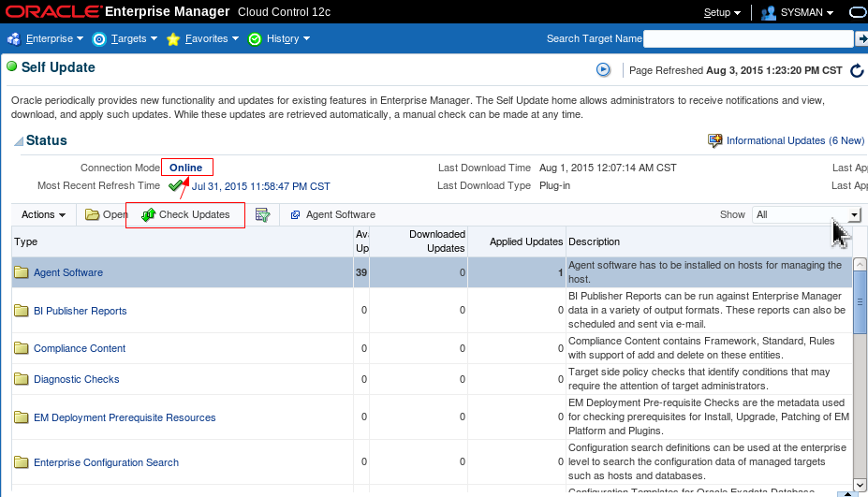The image size is (868, 497).
Task: Open the Diagnostic Checks link
Action: (x=77, y=380)
